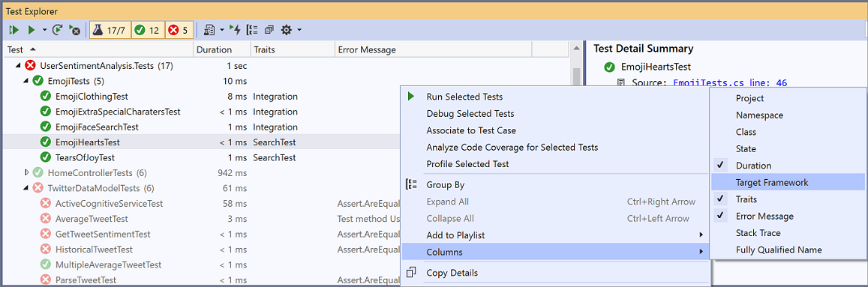Open the playlist dropdown arrow
This screenshot has height=287, width=868.
(222, 30)
